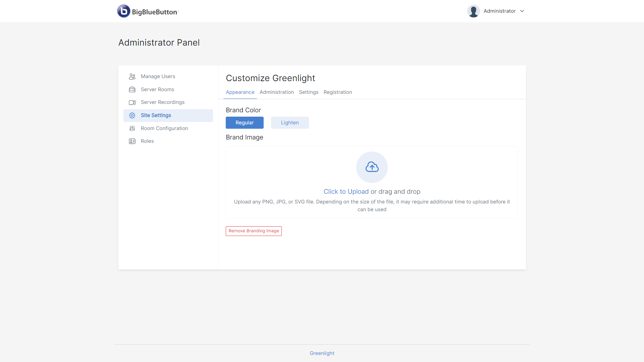
Task: Click the Administrator name text
Action: [x=500, y=11]
